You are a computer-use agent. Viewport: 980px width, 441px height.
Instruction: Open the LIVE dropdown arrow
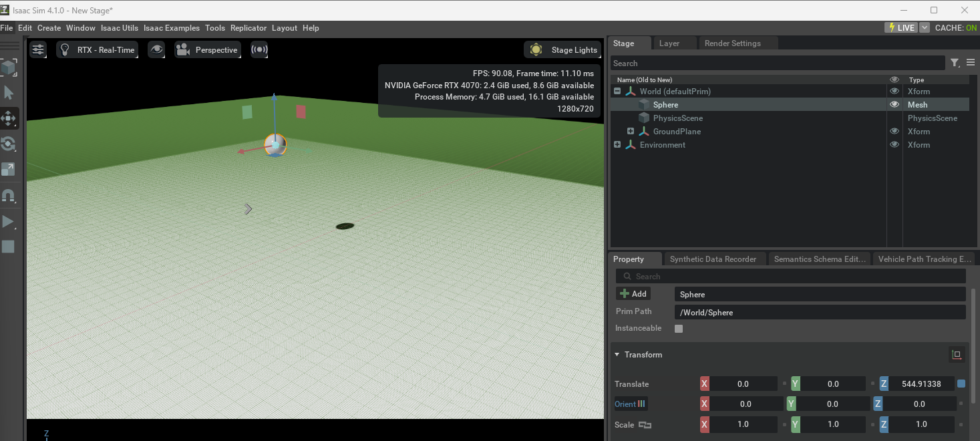pos(925,28)
